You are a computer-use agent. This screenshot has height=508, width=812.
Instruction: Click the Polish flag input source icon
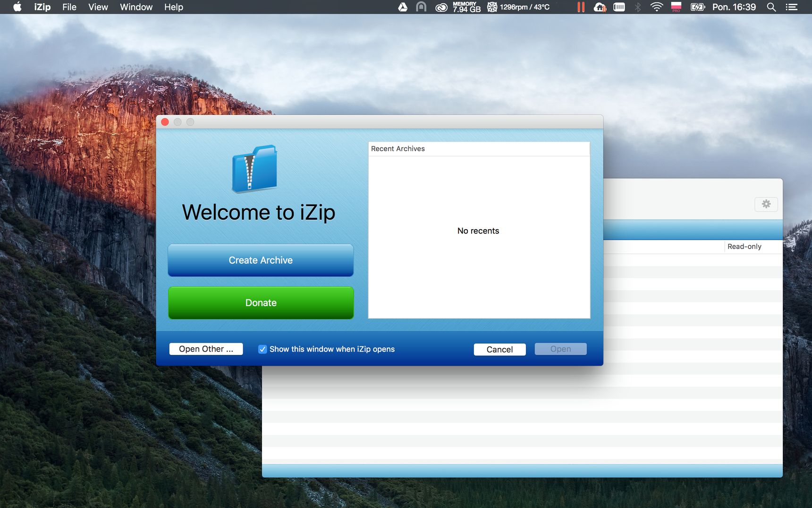(x=676, y=7)
